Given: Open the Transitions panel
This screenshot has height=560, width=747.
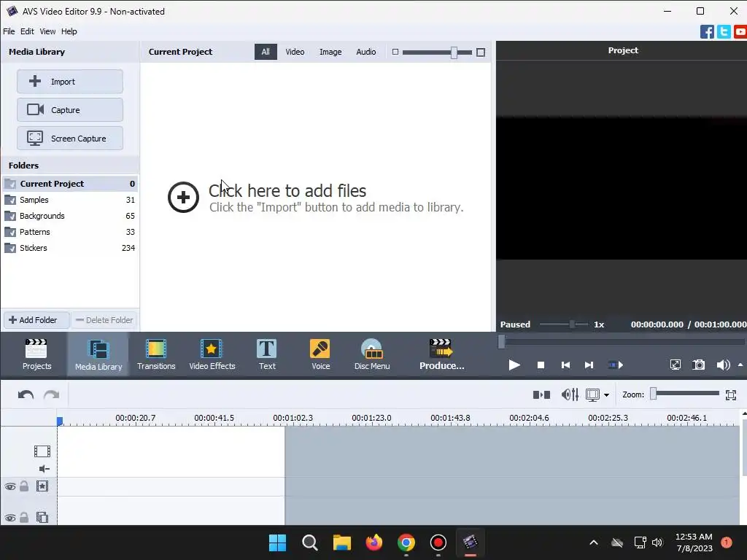Looking at the screenshot, I should pos(156,354).
